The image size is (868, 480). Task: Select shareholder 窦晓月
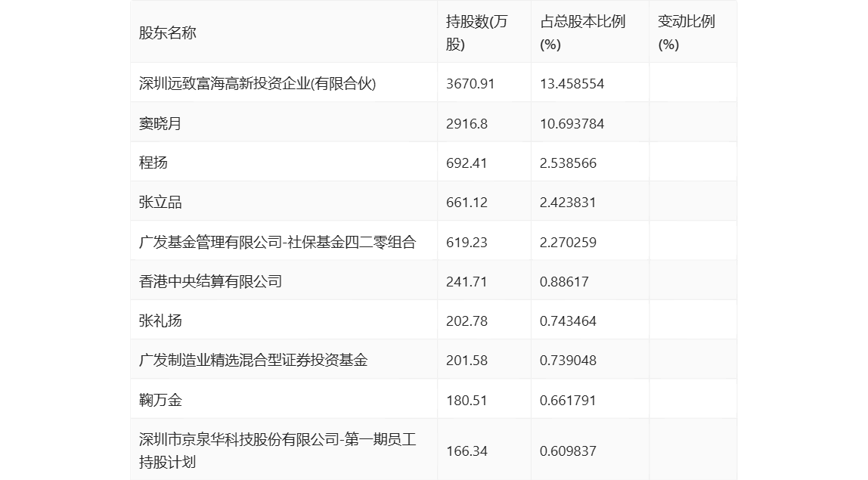click(x=160, y=123)
